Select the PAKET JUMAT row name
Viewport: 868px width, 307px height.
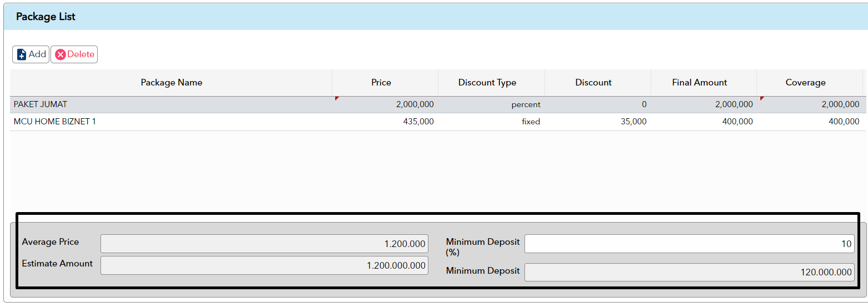coord(41,104)
